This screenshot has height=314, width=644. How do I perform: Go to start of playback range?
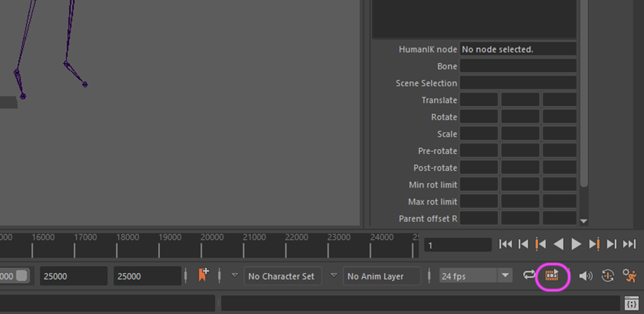click(505, 244)
